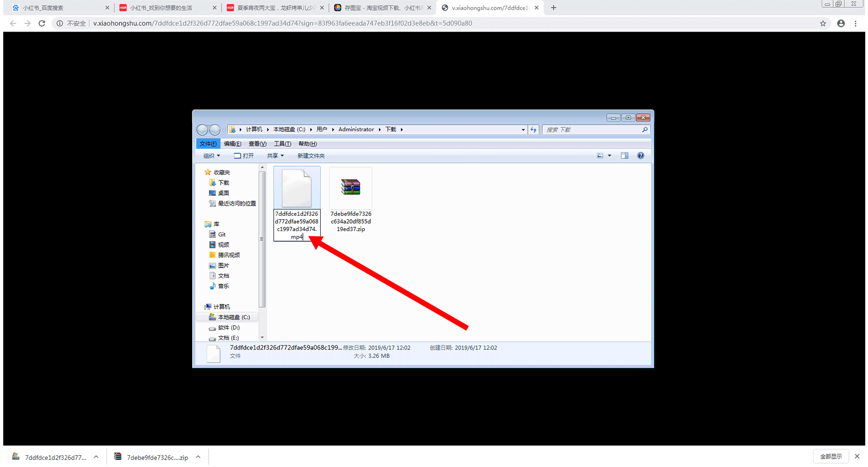868x467 pixels.
Task: Open the 查看(V) menu
Action: click(x=257, y=144)
